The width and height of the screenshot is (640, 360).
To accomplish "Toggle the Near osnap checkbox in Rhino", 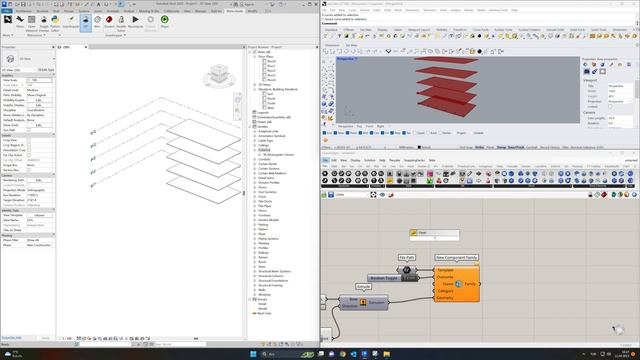I will [336, 133].
